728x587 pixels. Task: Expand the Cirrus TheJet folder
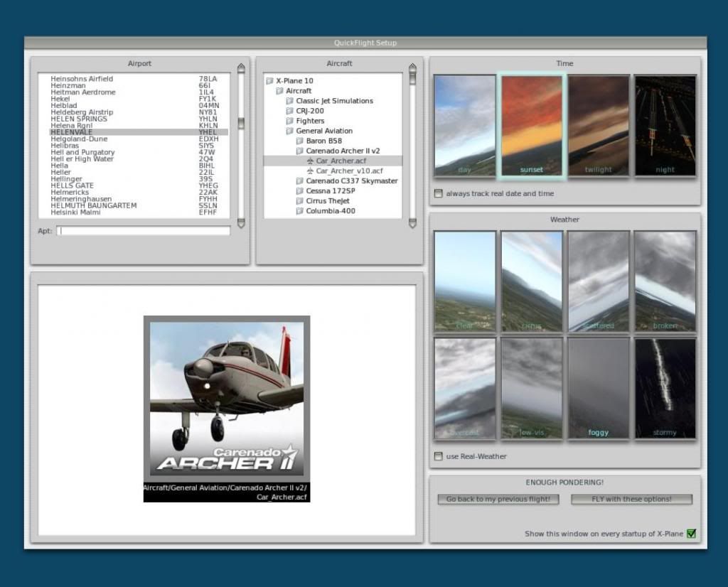coord(300,201)
